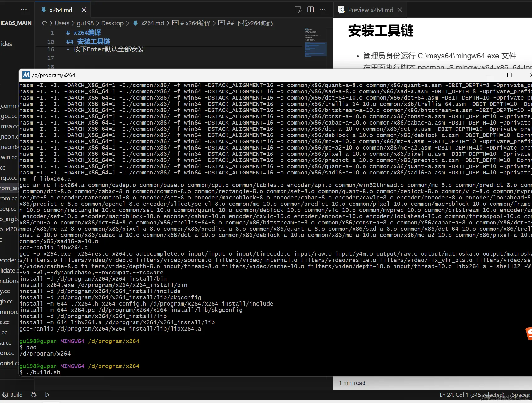Click the /d/program/x264 window title text
Image resolution: width=532 pixels, height=403 pixels.
[54, 75]
